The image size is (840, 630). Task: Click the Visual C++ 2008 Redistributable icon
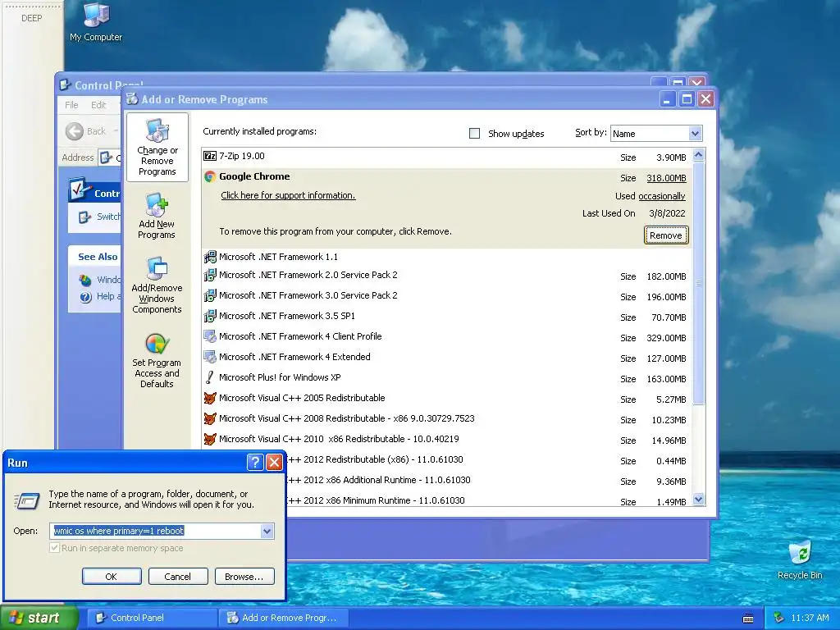point(210,418)
